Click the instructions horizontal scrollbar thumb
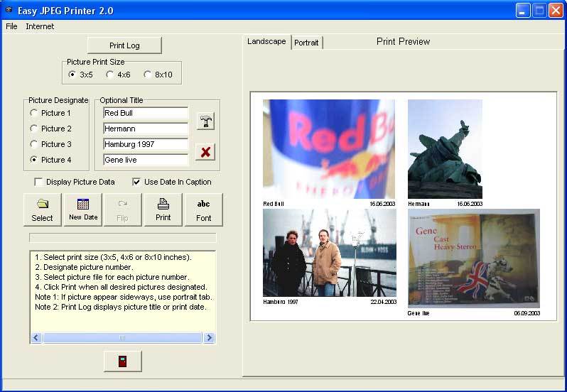Screen dimensions: 567x392 click(122, 338)
